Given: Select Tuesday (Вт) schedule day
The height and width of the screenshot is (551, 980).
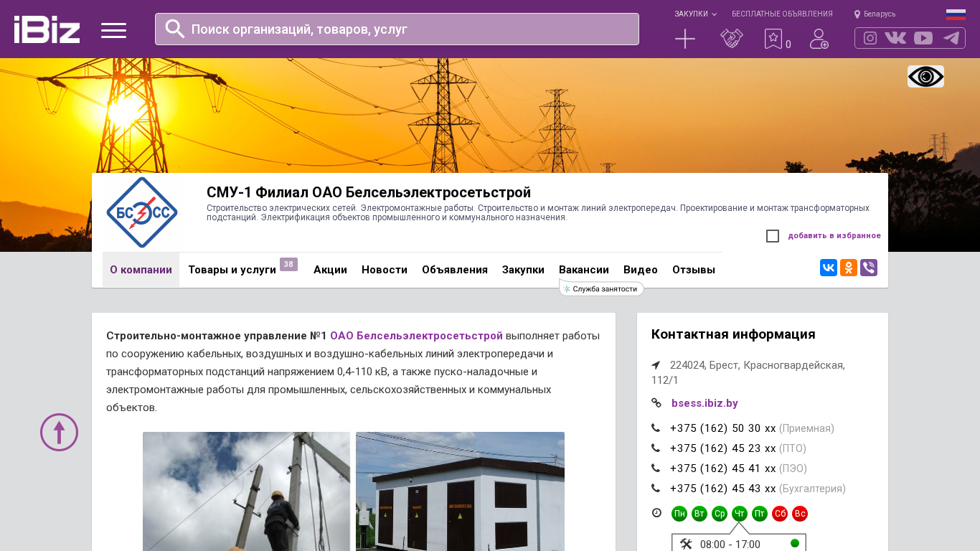Looking at the screenshot, I should pyautogui.click(x=699, y=514).
